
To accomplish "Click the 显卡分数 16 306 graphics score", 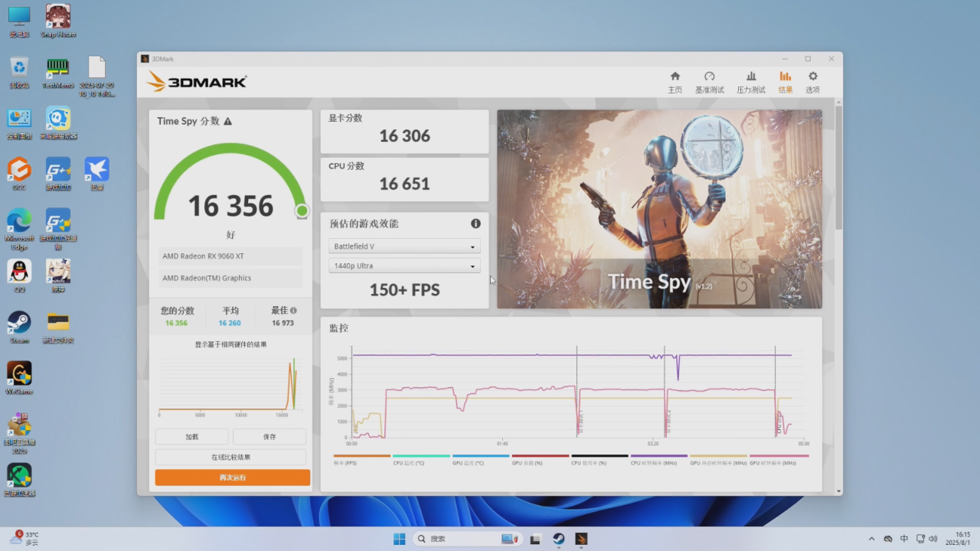I will point(404,132).
